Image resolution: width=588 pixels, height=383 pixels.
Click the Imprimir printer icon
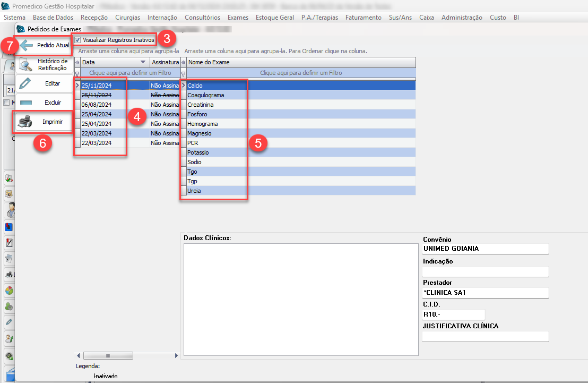coord(25,122)
